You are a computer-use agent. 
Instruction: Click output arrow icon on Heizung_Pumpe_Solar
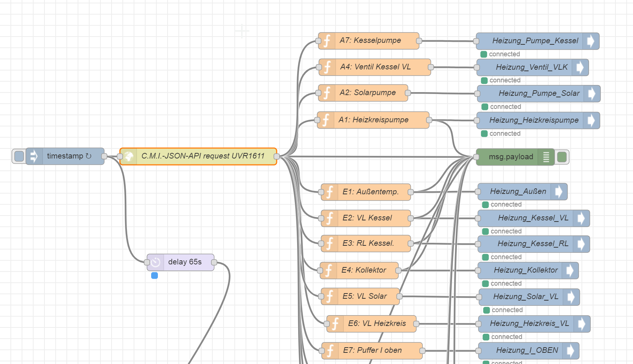(x=592, y=94)
